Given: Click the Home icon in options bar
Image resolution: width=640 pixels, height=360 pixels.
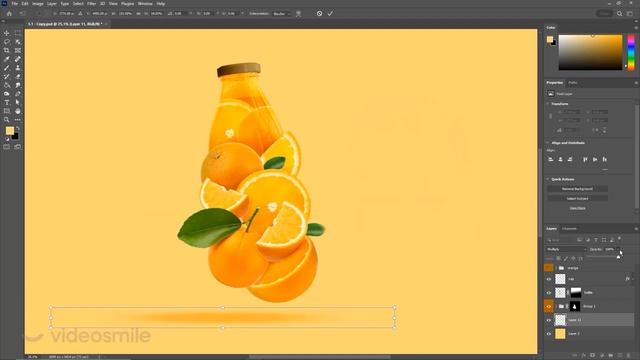Looking at the screenshot, I should [9, 13].
